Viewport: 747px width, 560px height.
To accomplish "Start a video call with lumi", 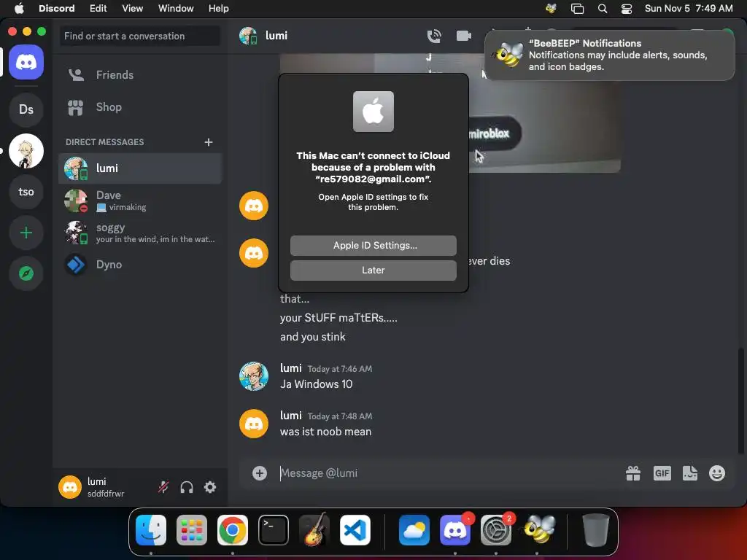I will tap(463, 36).
